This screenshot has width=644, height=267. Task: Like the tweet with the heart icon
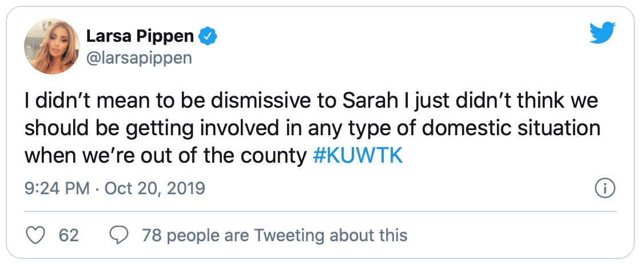[35, 234]
